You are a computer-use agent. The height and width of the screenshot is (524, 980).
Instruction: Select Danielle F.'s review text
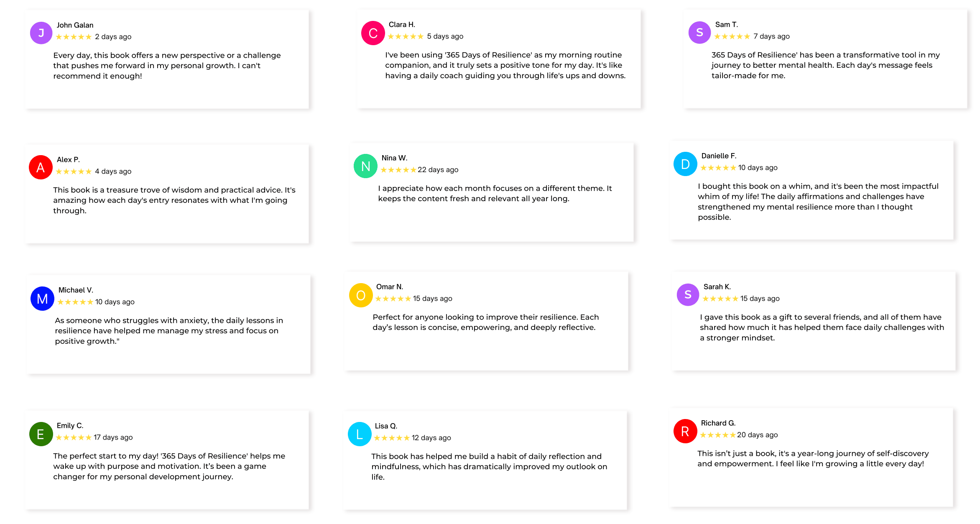point(818,202)
